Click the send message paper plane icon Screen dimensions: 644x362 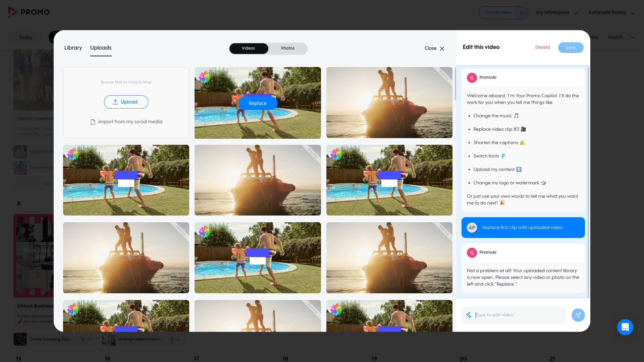tap(578, 315)
